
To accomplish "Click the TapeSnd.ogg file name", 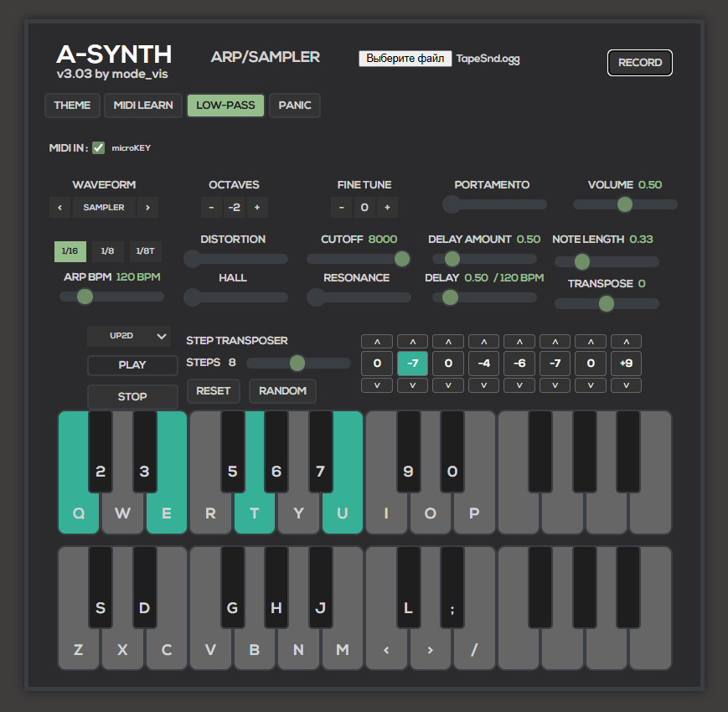I will [488, 59].
